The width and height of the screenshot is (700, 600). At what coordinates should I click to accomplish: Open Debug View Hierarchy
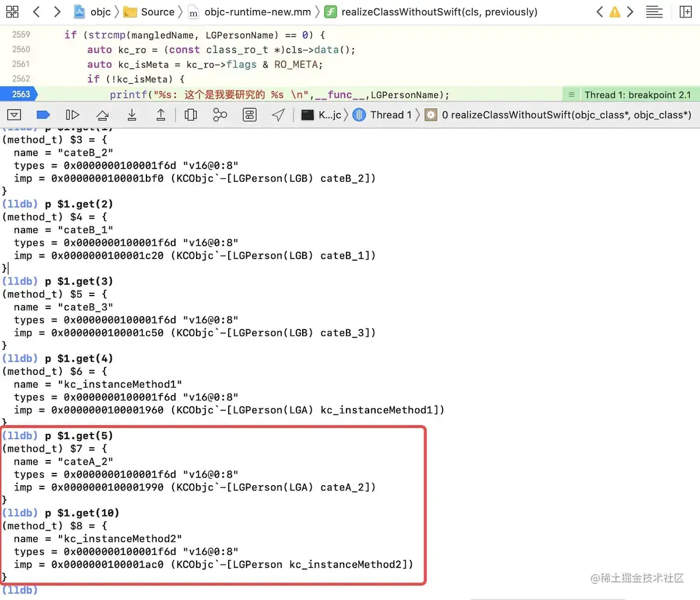[191, 115]
